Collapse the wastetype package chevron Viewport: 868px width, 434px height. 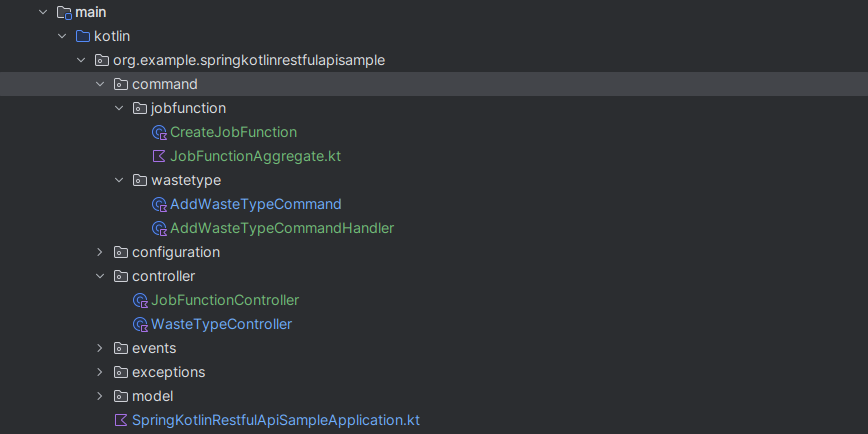click(x=119, y=180)
